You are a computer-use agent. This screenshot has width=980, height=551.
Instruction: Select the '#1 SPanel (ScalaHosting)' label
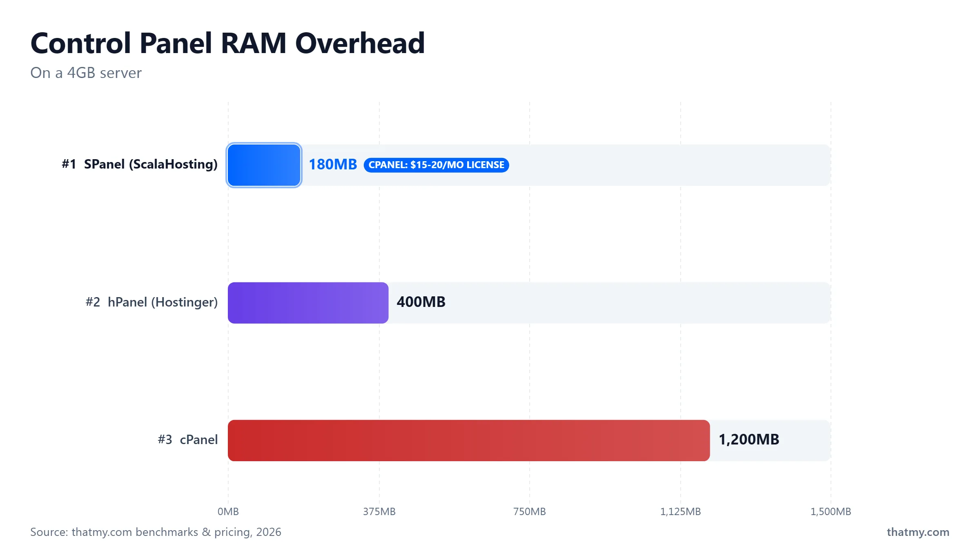coord(140,164)
